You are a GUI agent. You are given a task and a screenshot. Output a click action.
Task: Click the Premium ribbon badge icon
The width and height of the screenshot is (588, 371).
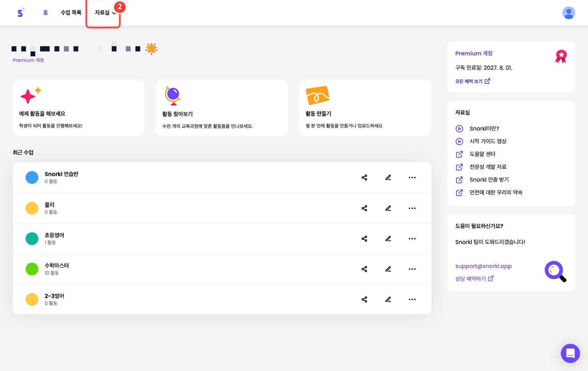[561, 57]
